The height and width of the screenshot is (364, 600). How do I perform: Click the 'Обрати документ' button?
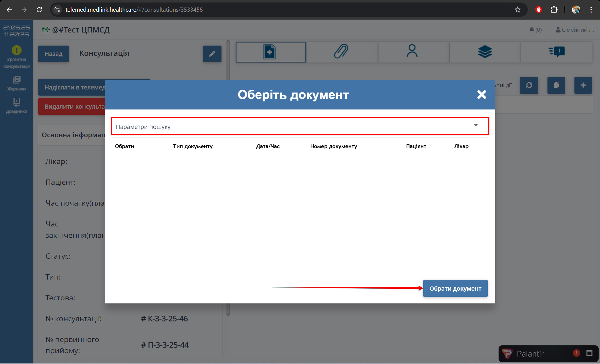tap(455, 288)
